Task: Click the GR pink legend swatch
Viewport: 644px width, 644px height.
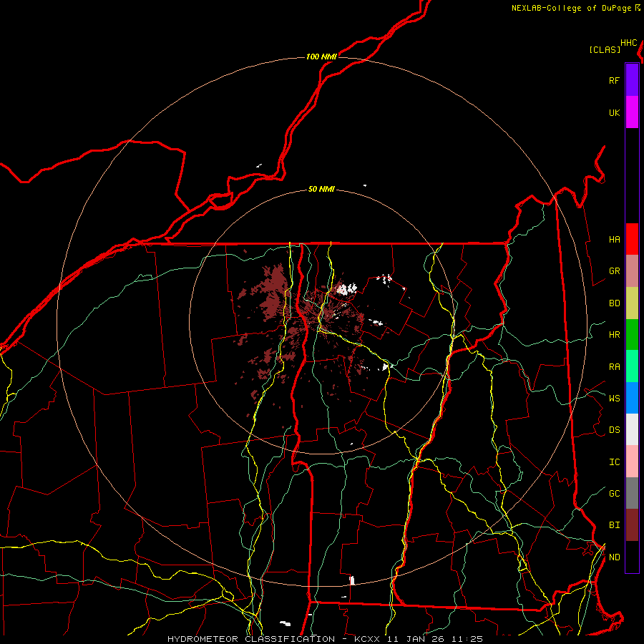Action: [x=632, y=271]
